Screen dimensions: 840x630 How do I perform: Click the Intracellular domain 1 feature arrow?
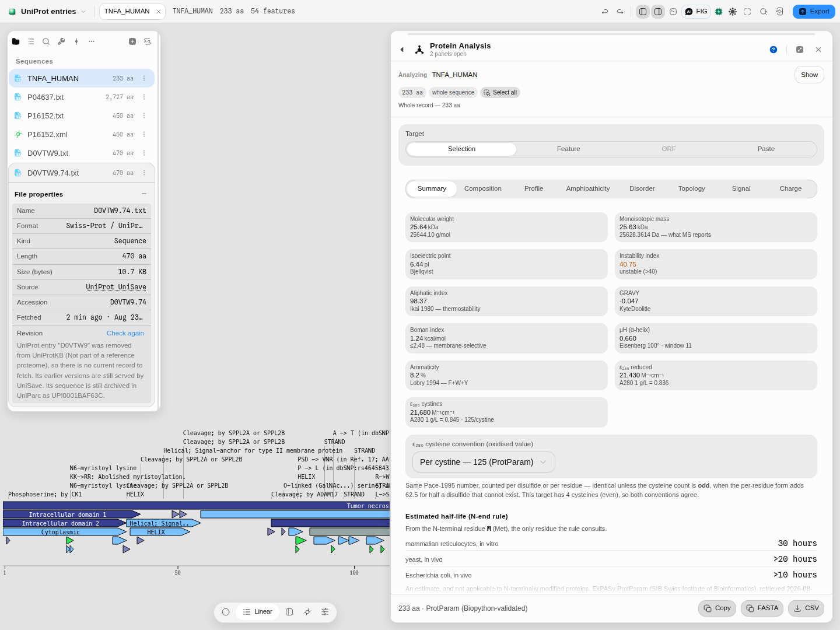point(72,514)
